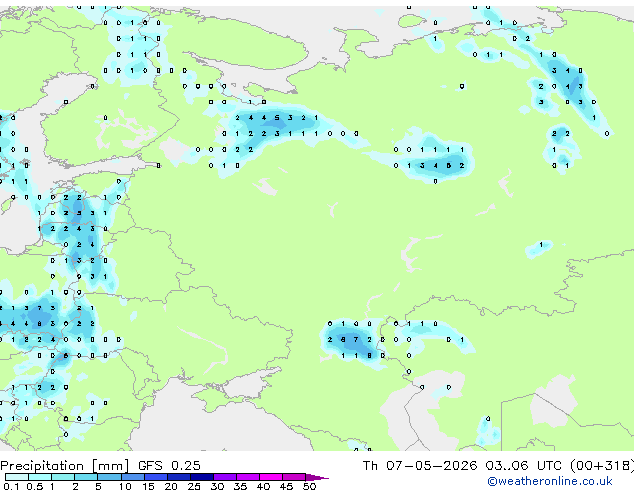The height and width of the screenshot is (490, 634).
Task: Click the legend label "50"
Action: 309,486
